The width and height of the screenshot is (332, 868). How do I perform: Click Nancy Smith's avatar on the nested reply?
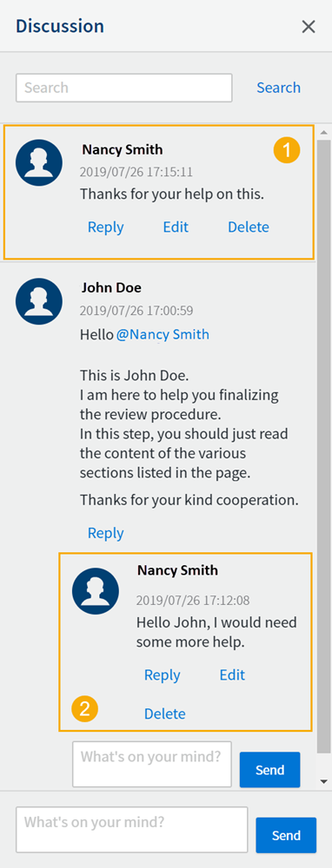[x=96, y=591]
